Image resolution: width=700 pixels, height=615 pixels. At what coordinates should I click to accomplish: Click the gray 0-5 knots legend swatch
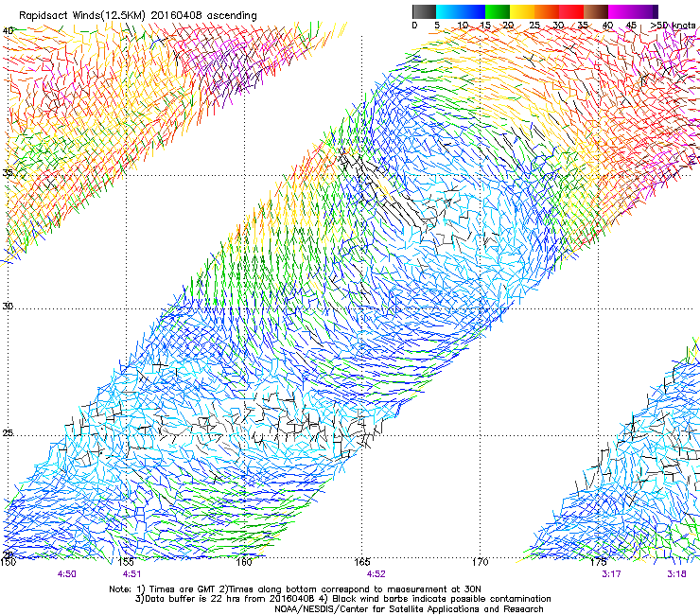click(424, 11)
